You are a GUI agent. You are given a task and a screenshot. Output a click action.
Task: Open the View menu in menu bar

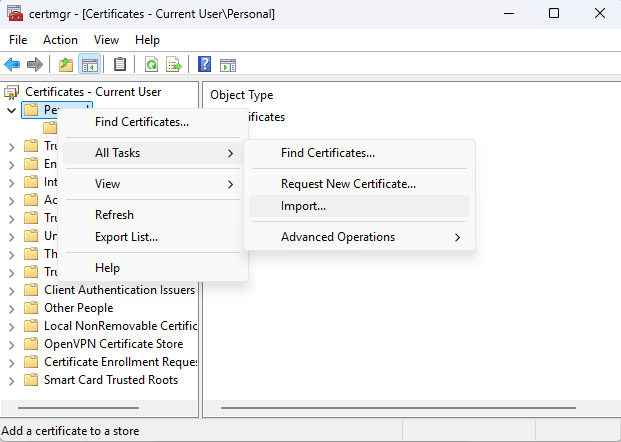point(106,40)
